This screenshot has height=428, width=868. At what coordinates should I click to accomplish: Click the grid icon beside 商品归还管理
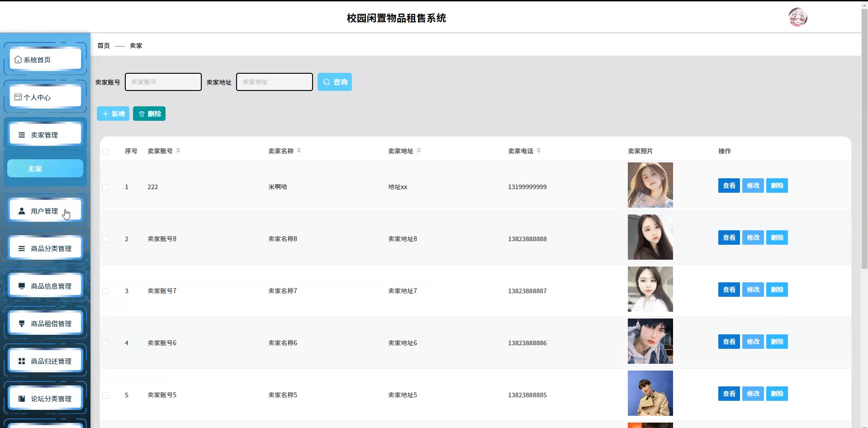coord(22,361)
